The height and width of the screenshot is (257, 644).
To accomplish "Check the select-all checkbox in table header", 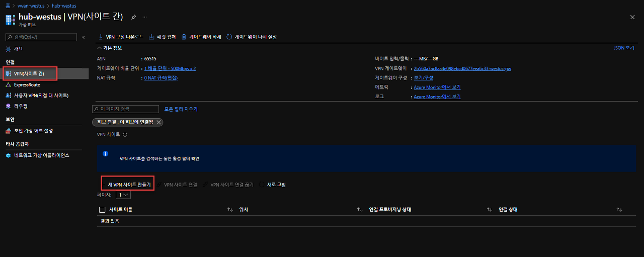I will tap(102, 209).
